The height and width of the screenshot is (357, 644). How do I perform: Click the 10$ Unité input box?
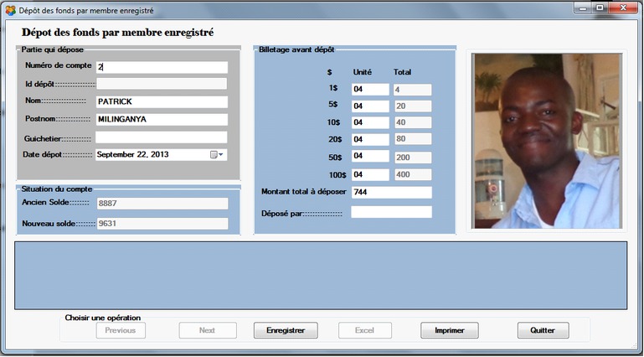point(370,122)
